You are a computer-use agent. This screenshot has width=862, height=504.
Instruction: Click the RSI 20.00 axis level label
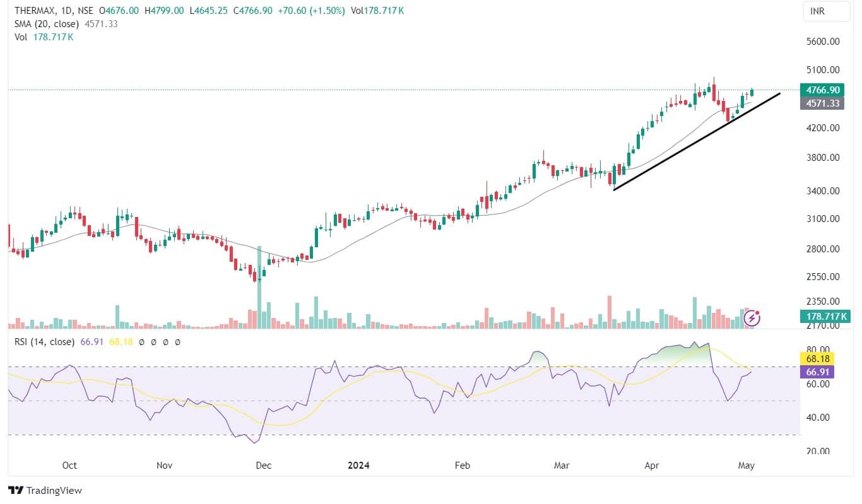coord(819,451)
